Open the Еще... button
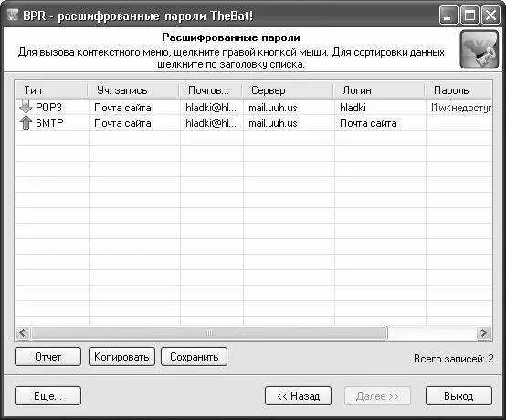506x420 pixels. click(x=47, y=396)
